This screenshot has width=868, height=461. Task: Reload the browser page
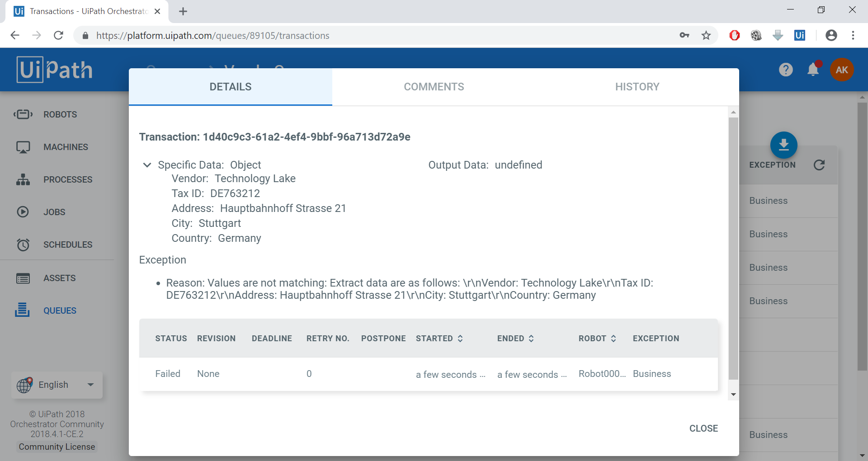[x=58, y=35]
